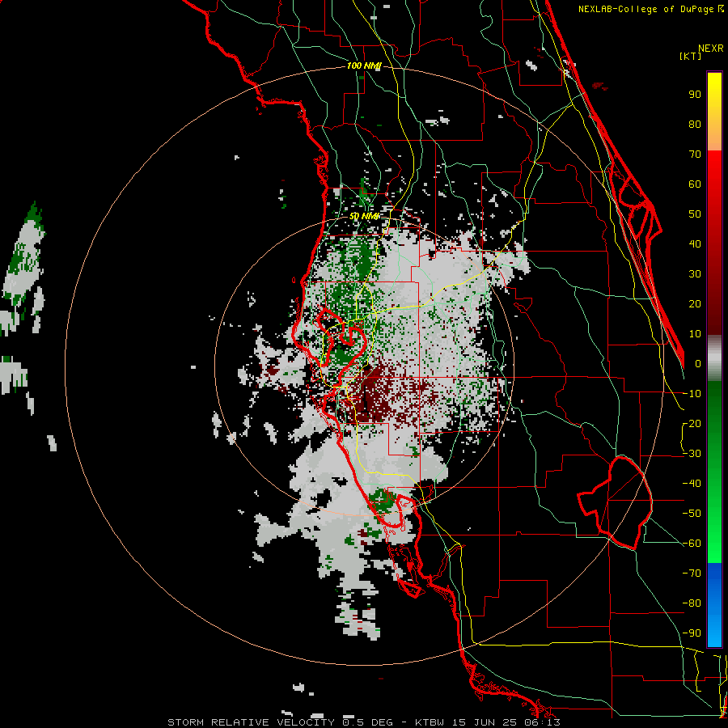Click the positive 70 knot scale label
Viewport: 728px width, 728px height.
pyautogui.click(x=695, y=154)
